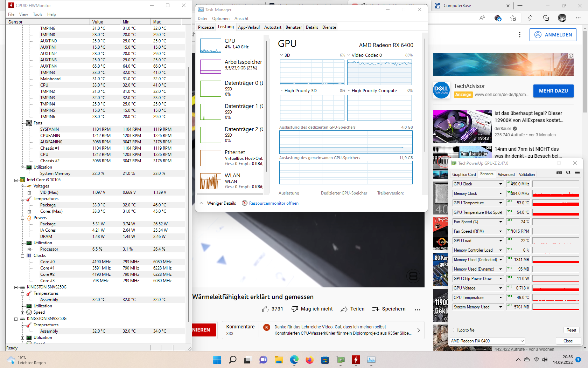Collapse the Intel Core i3 10105 tree node
This screenshot has height=368, width=588.
(x=16, y=180)
